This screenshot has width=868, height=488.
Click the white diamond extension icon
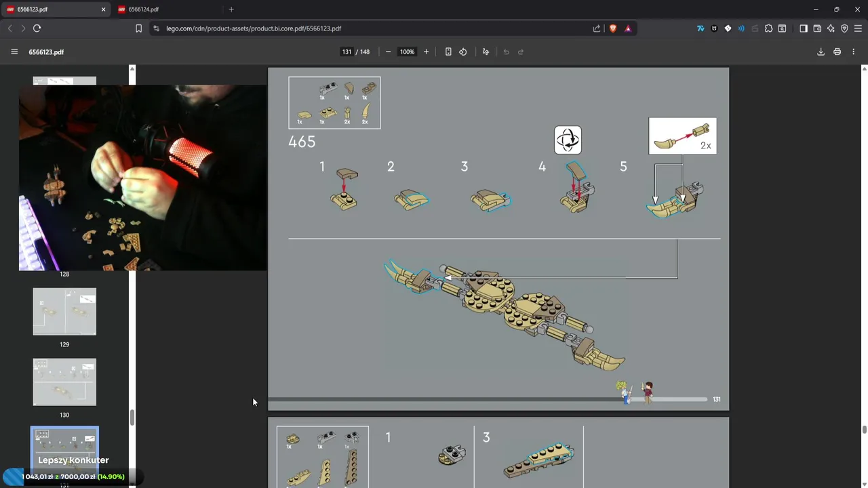pos(728,28)
